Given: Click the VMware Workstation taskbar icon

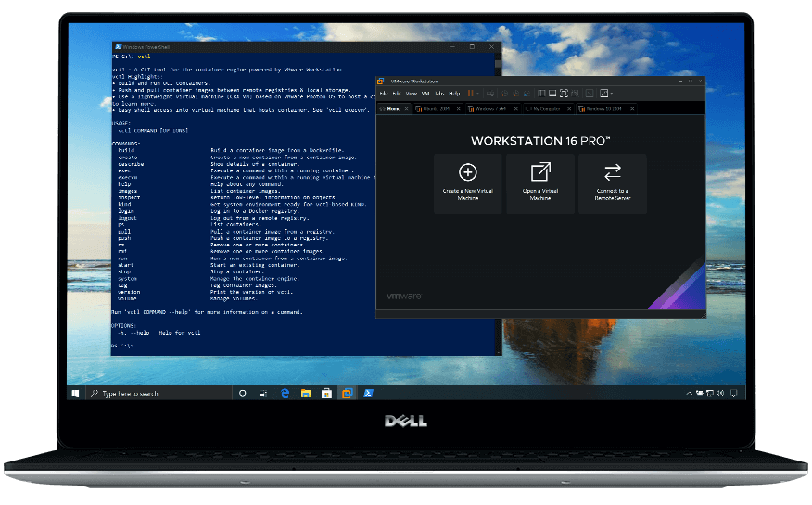Looking at the screenshot, I should 347,393.
